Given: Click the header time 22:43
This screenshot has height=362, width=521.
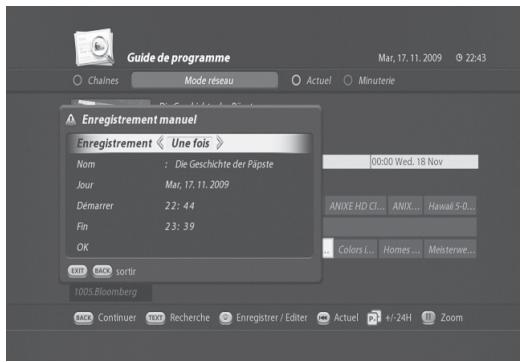Looking at the screenshot, I should 476,58.
